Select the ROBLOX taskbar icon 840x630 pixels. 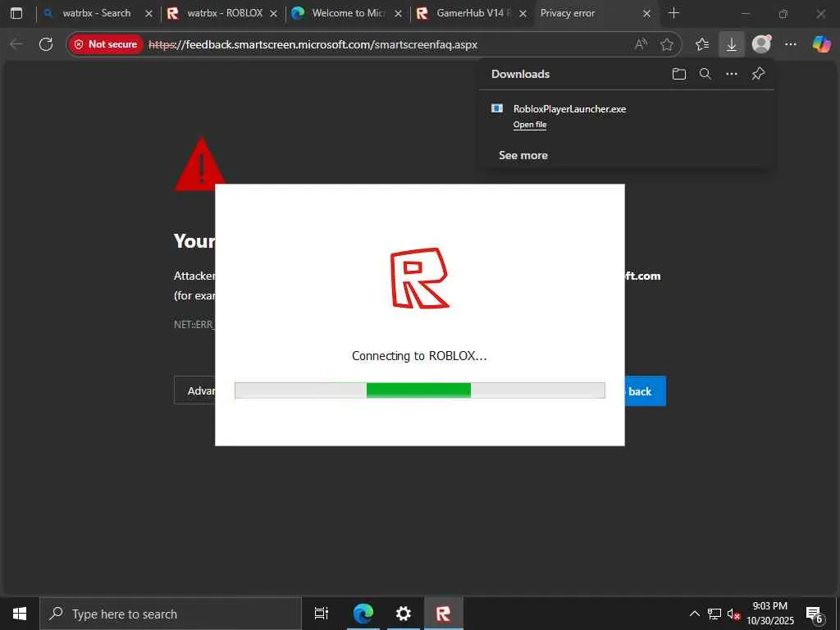pos(443,614)
